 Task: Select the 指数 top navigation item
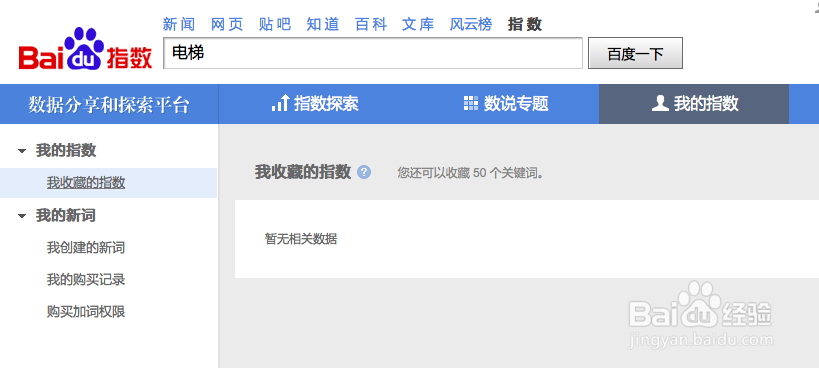pos(525,24)
